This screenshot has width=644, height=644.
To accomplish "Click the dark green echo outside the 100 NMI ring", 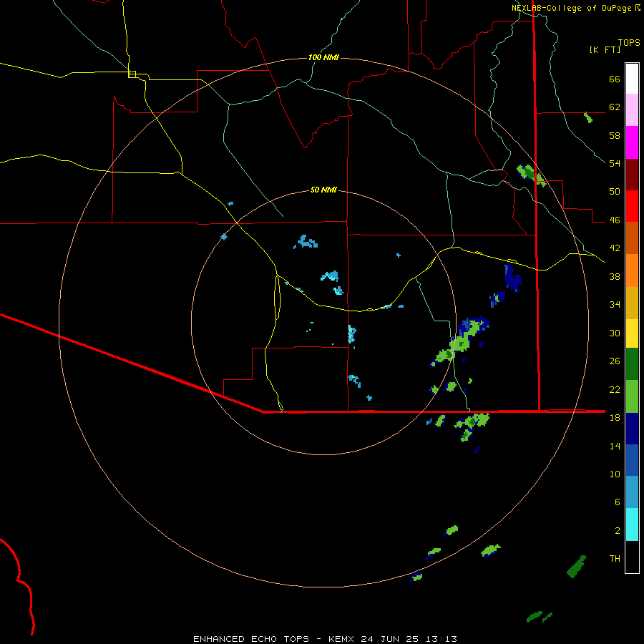I will 577,567.
